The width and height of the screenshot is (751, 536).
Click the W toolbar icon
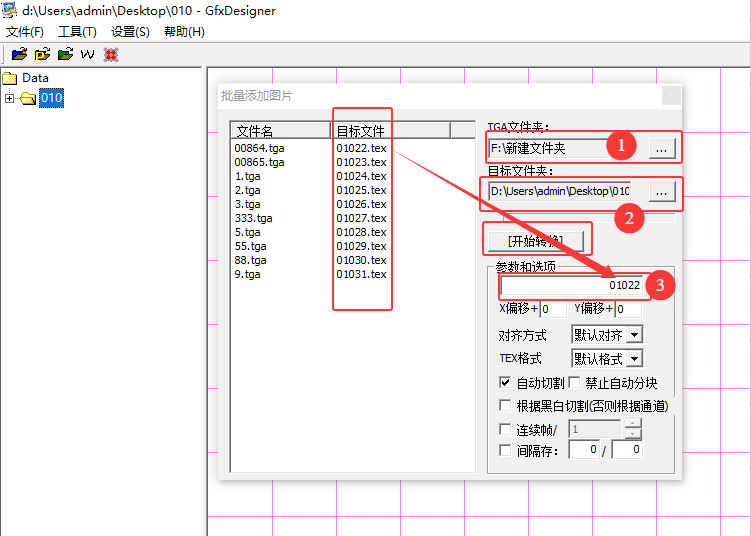pyautogui.click(x=88, y=54)
